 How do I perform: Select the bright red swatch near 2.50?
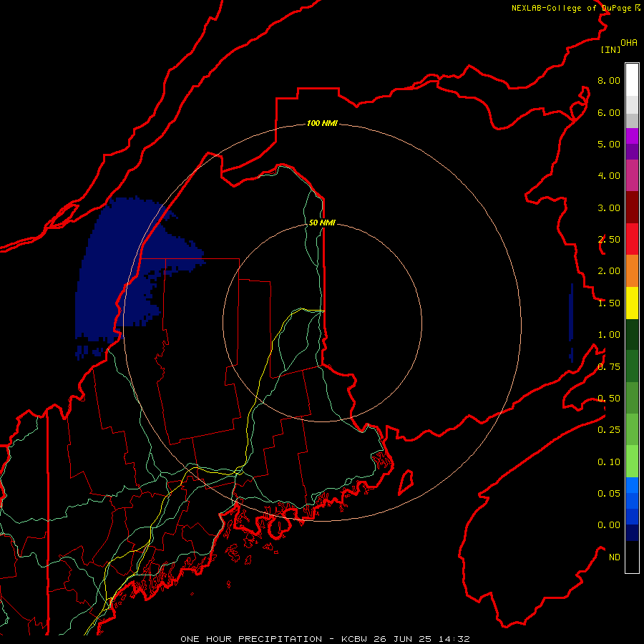(632, 239)
